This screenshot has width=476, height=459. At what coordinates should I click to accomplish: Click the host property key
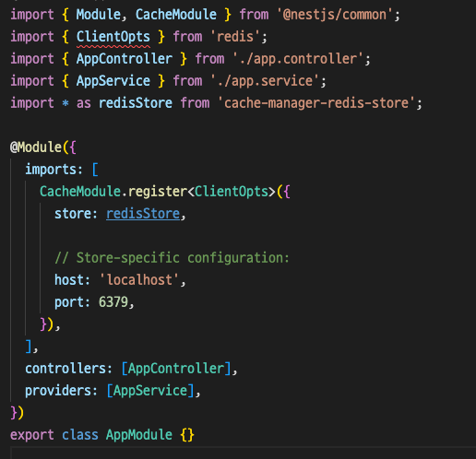[69, 280]
